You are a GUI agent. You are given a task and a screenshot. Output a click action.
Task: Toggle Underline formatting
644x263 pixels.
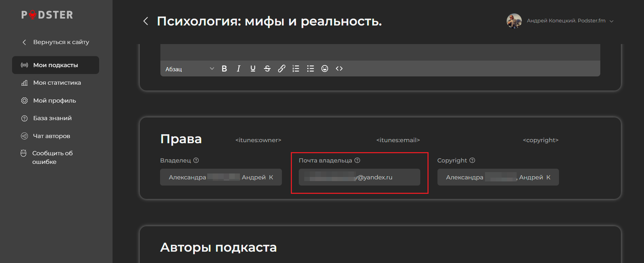coord(253,69)
